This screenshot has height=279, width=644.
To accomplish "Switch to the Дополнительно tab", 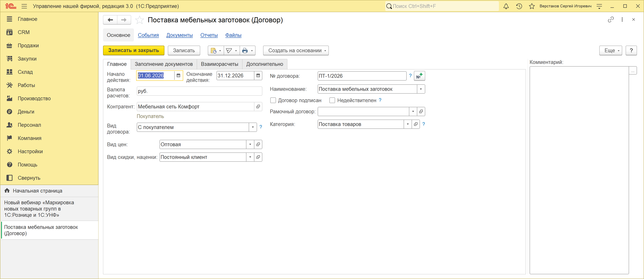I will pos(265,64).
